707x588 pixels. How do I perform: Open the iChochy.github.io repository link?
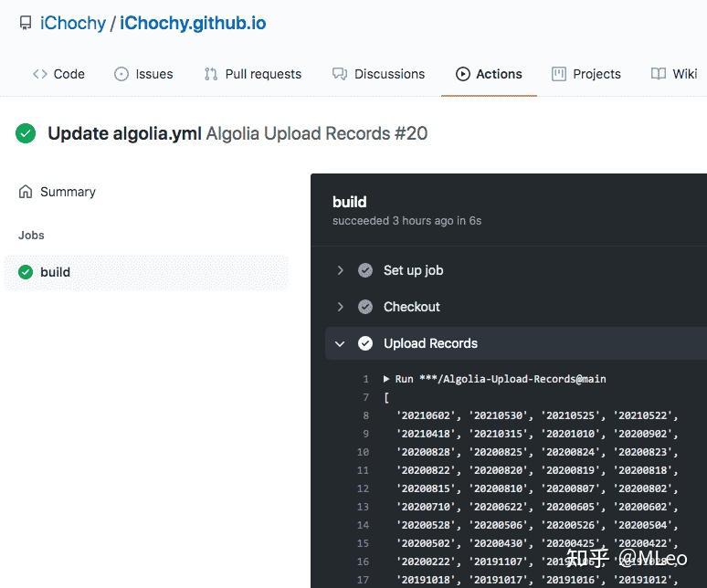[193, 23]
